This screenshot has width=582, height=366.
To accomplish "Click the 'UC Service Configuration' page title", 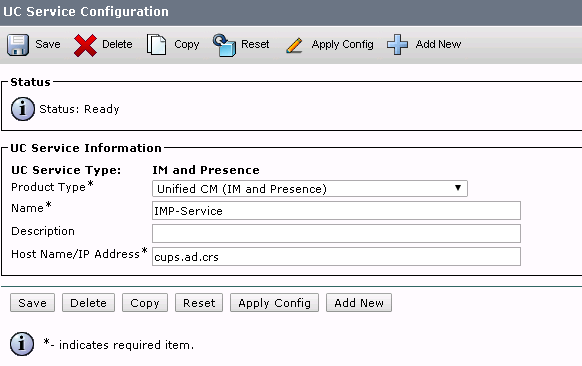I will [x=86, y=12].
